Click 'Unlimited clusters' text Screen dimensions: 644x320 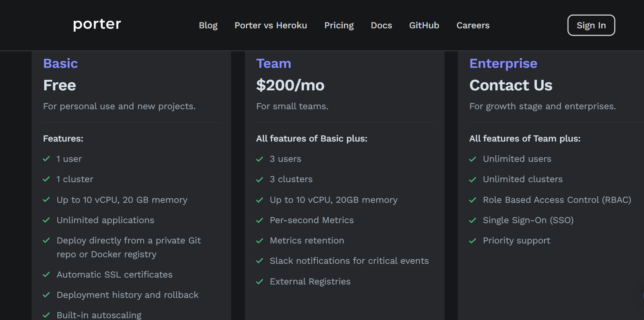[x=523, y=179]
